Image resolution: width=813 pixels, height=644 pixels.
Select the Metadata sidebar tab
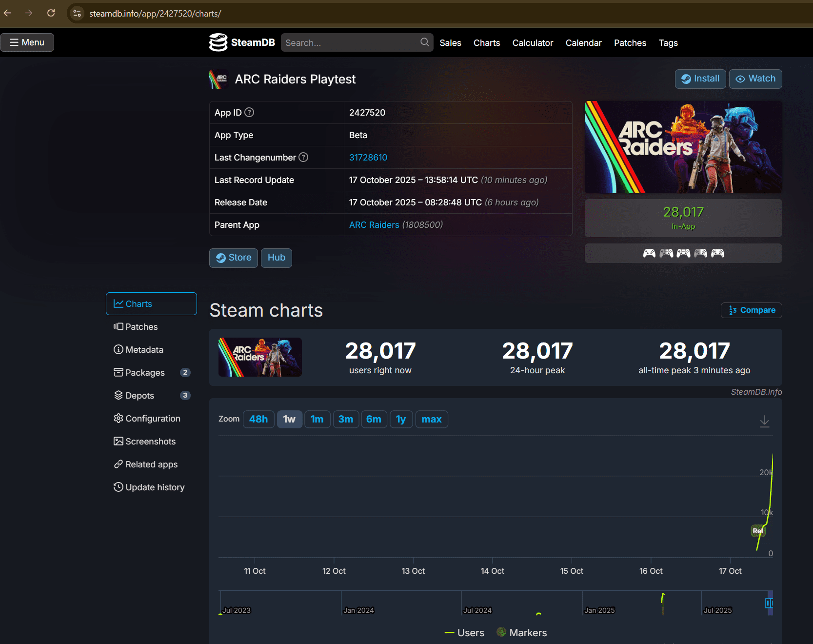(x=151, y=350)
